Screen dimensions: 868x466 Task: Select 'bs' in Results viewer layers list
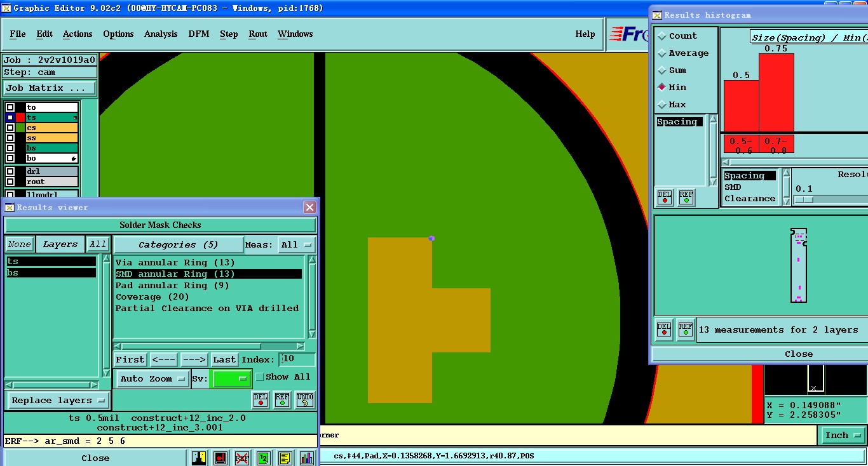point(51,273)
